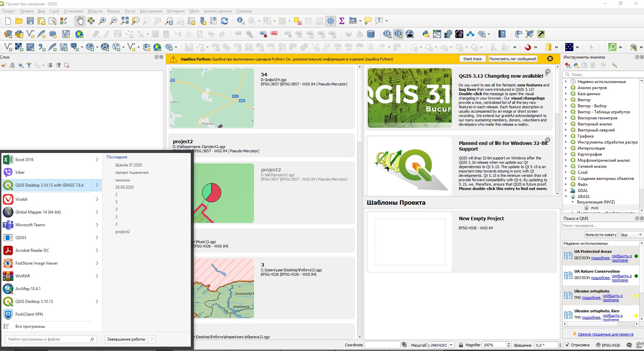Click the Zoom In magnifier tool
The image size is (644, 351).
pyautogui.click(x=102, y=21)
